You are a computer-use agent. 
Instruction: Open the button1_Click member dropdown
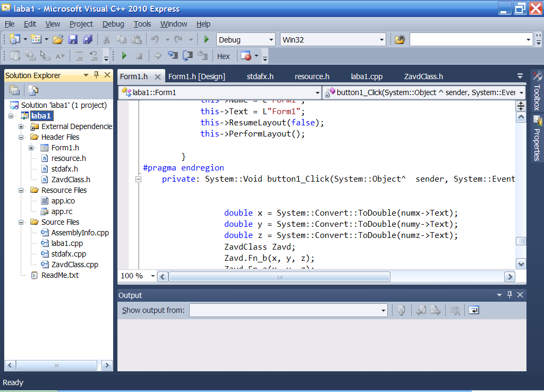point(522,92)
